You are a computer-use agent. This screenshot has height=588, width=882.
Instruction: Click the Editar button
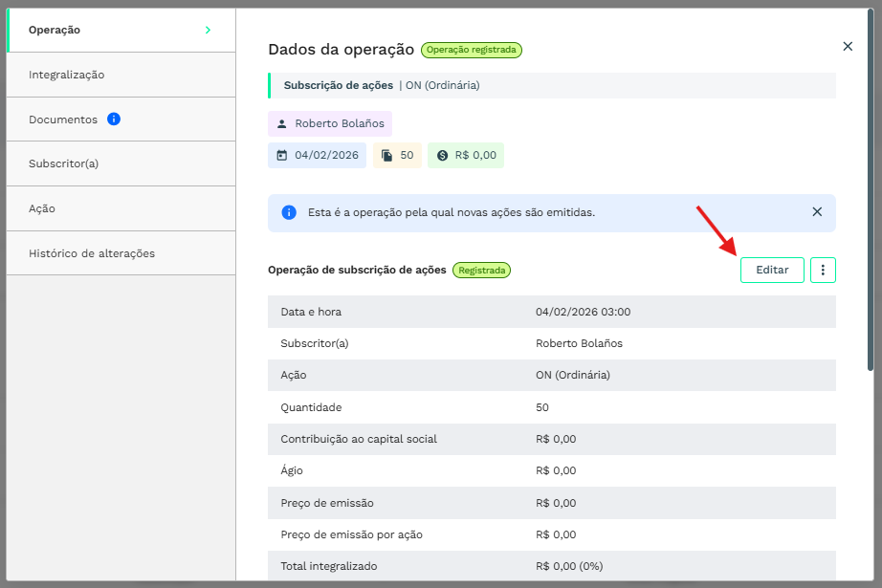pyautogui.click(x=772, y=271)
